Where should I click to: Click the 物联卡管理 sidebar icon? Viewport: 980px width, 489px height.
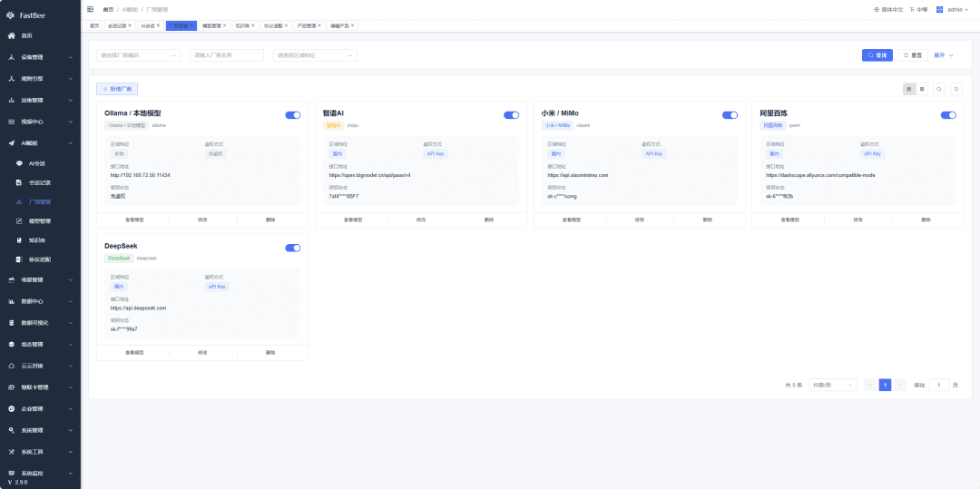coord(11,387)
